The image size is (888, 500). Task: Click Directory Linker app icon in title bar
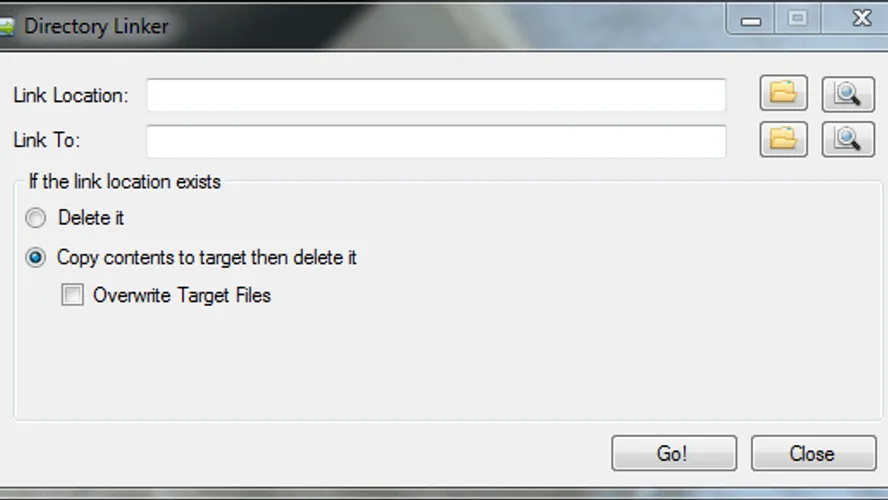point(6,27)
